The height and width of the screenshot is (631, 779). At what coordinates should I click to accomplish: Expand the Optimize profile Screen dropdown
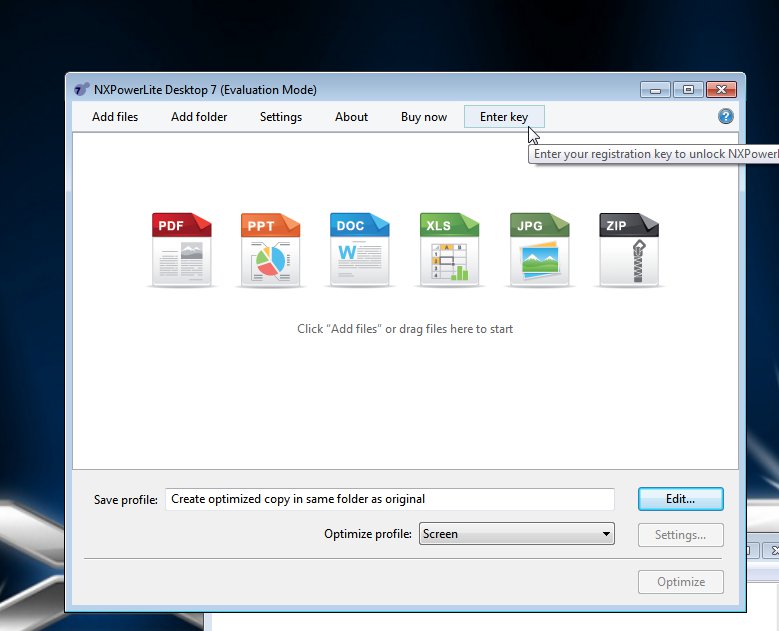[517, 534]
